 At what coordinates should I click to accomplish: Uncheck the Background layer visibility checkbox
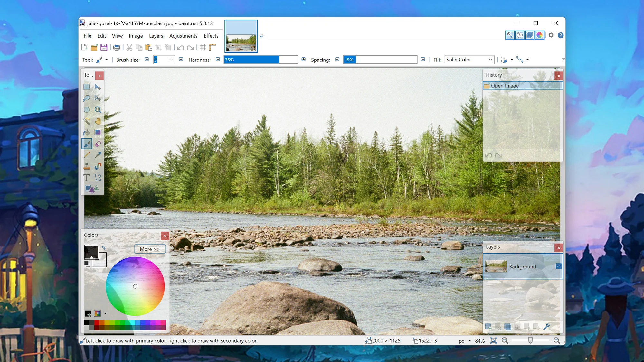(558, 266)
